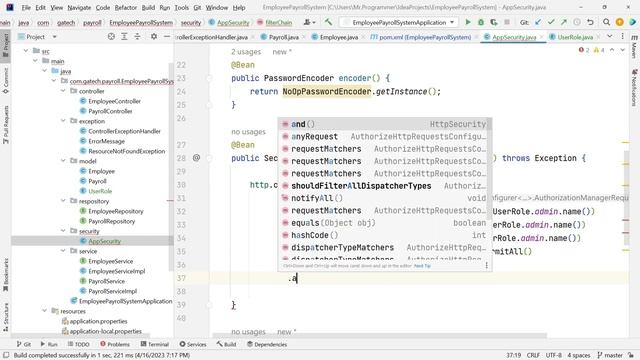Screen dimensions: 640x360
Task: Go to next highlighted error arrow
Action: click(622, 50)
